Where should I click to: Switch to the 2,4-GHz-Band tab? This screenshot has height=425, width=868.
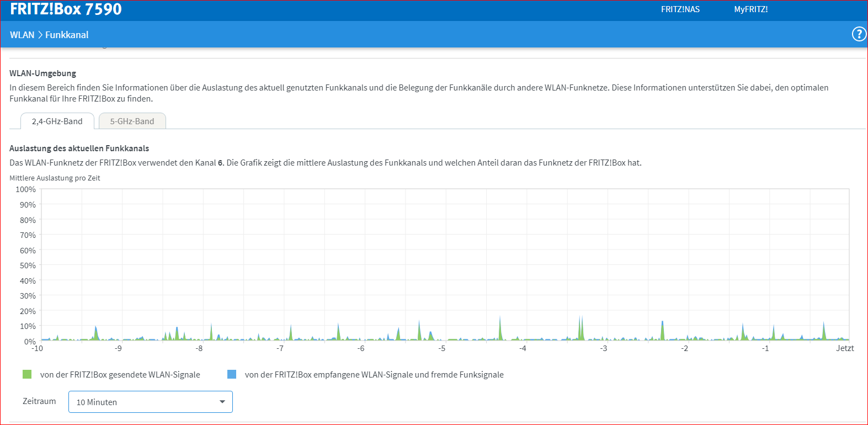[x=57, y=121]
